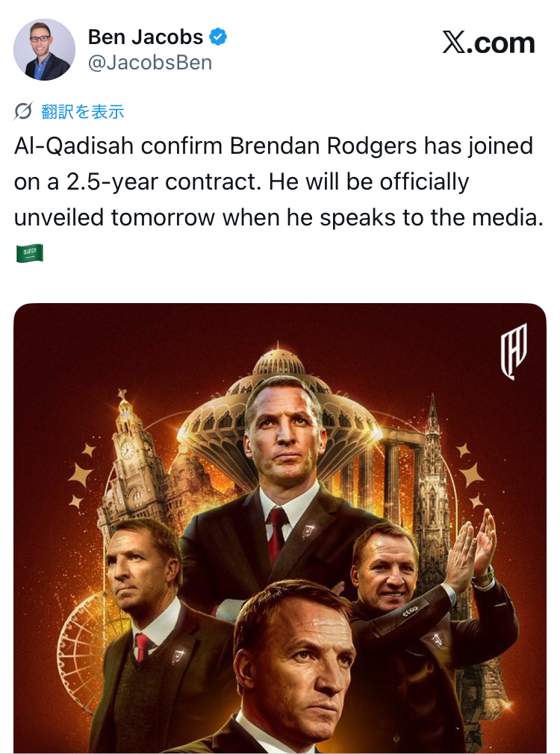Click the blue verified badge
The width and height of the screenshot is (560, 754).
218,37
